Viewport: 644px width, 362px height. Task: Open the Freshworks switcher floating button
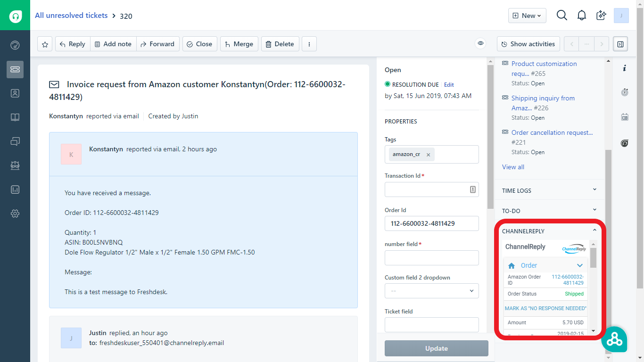[614, 339]
